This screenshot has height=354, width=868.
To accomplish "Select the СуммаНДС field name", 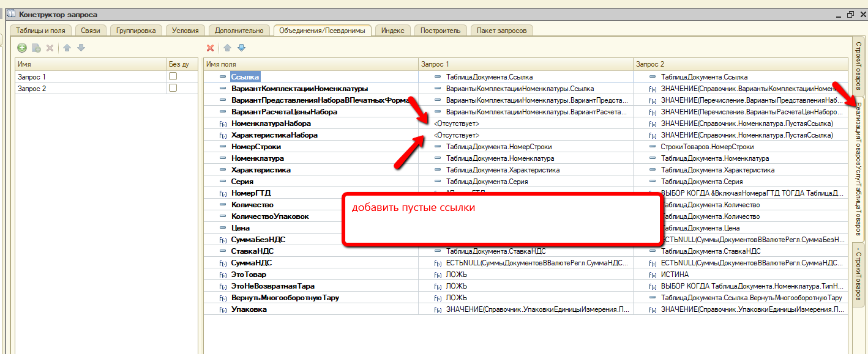I will tap(252, 263).
